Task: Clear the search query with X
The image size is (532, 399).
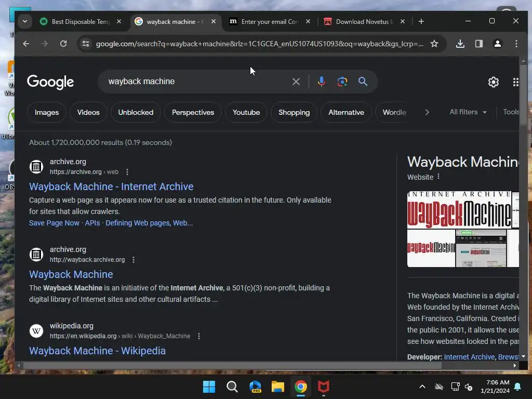Action: [x=296, y=82]
